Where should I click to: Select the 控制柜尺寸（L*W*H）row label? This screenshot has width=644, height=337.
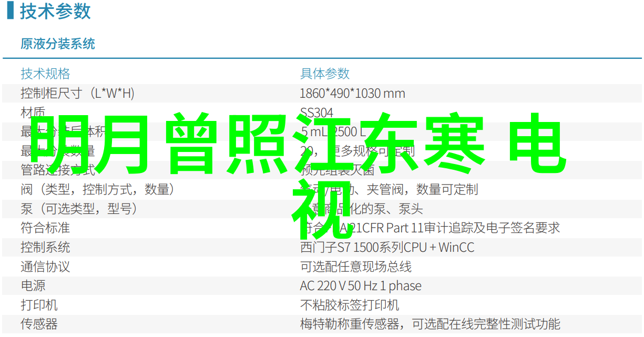point(78,93)
